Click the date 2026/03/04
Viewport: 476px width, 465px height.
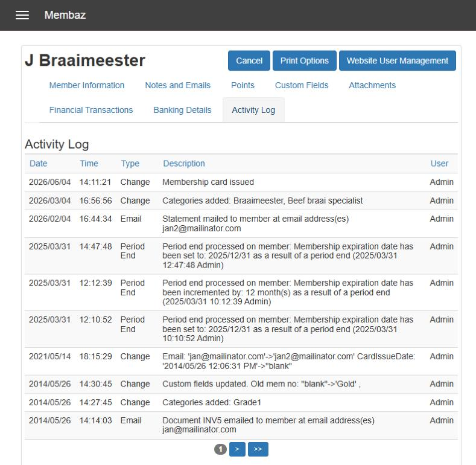(x=50, y=200)
